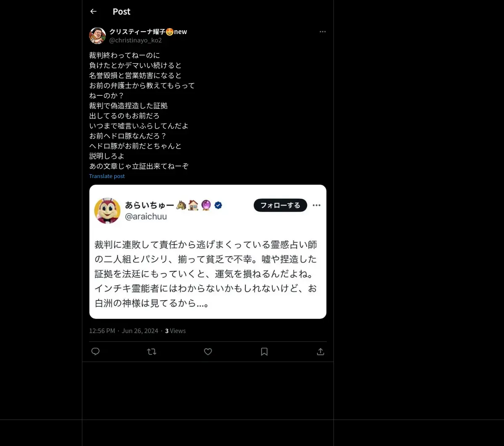Image resolution: width=504 pixels, height=446 pixels.
Task: Go back using the arrow icon
Action: 93,11
